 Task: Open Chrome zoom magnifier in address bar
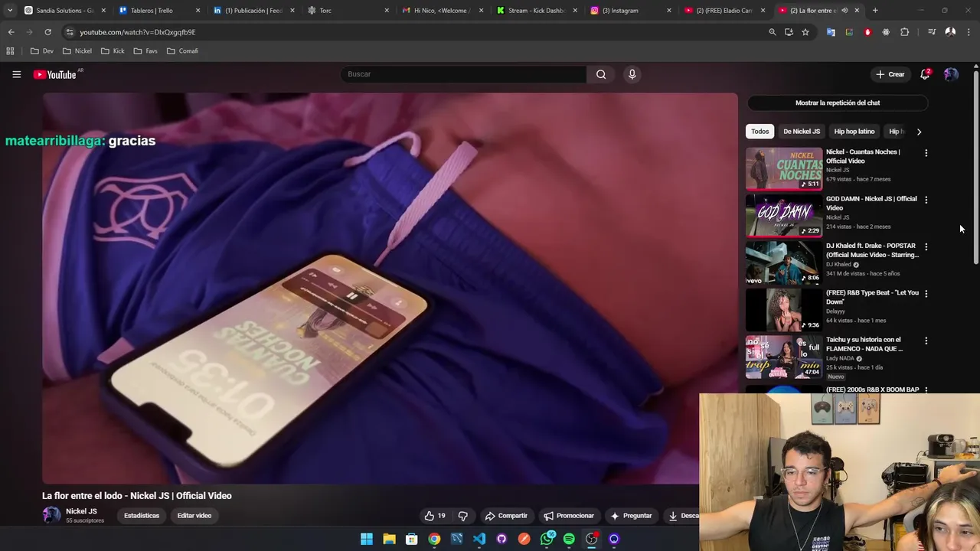pyautogui.click(x=773, y=32)
